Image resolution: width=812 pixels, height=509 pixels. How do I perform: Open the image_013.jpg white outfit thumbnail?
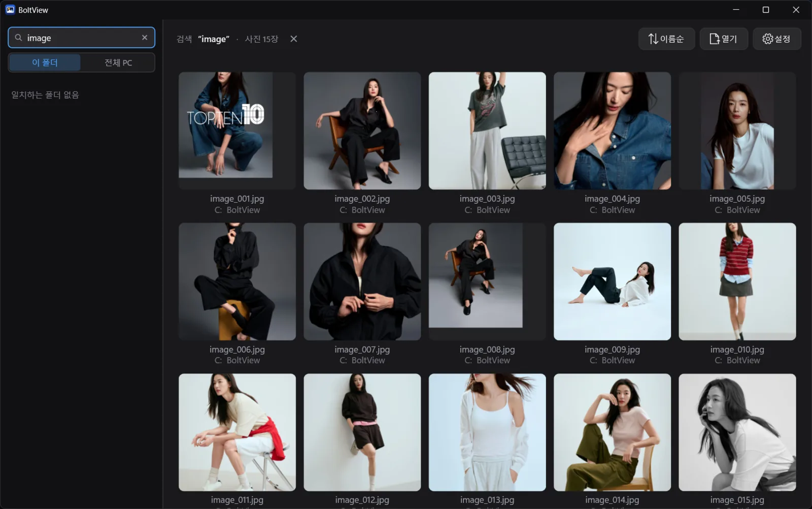point(487,432)
